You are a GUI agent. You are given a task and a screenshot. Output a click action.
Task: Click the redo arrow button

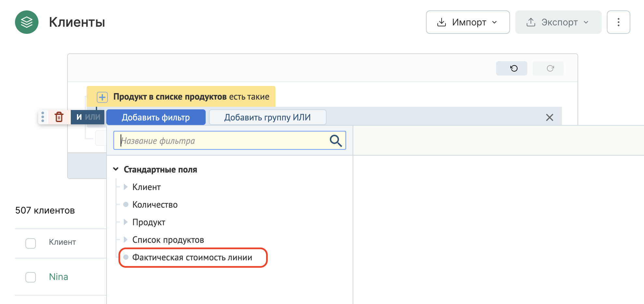point(548,68)
